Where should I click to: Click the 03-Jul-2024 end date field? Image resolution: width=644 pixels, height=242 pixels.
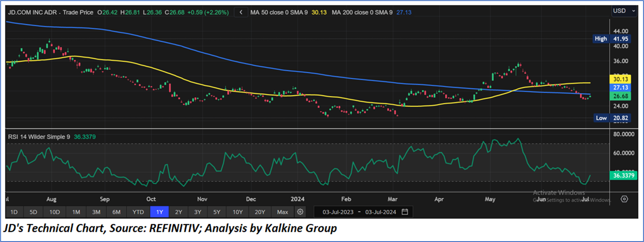(x=381, y=212)
